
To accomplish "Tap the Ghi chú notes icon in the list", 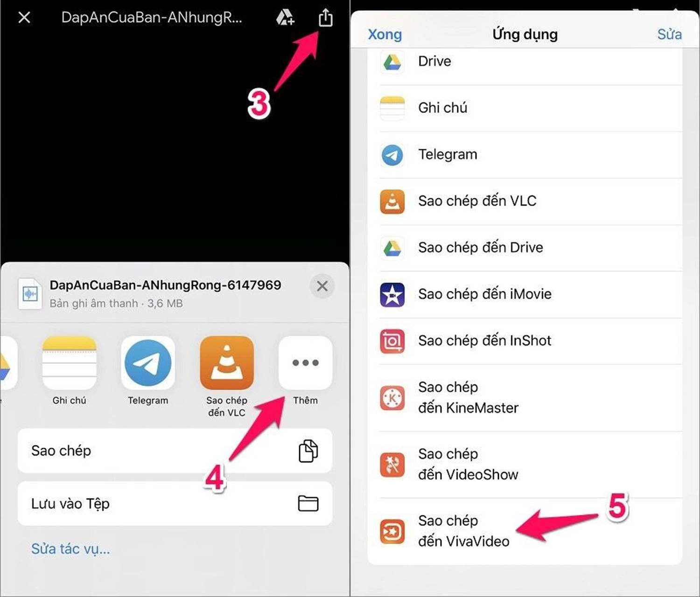I will point(392,108).
